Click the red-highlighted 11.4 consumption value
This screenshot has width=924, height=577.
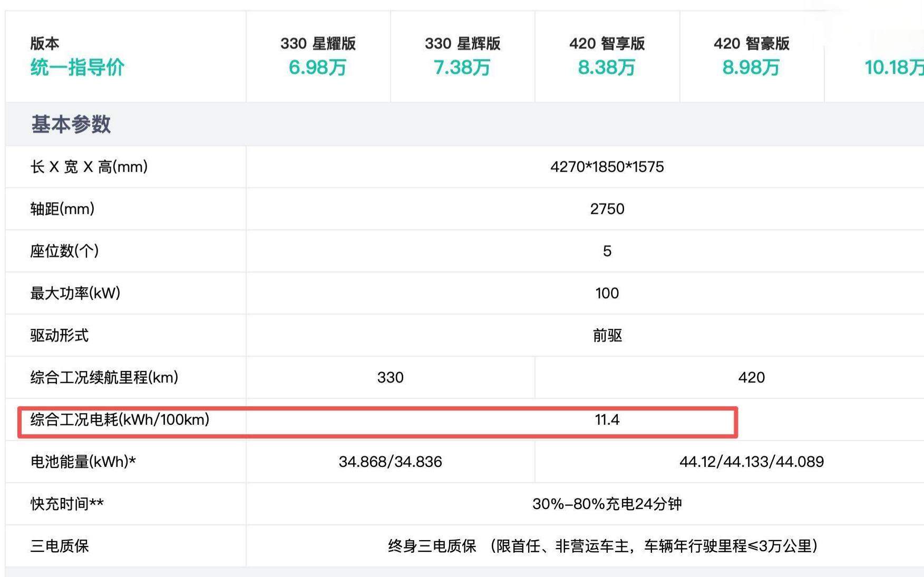[607, 420]
